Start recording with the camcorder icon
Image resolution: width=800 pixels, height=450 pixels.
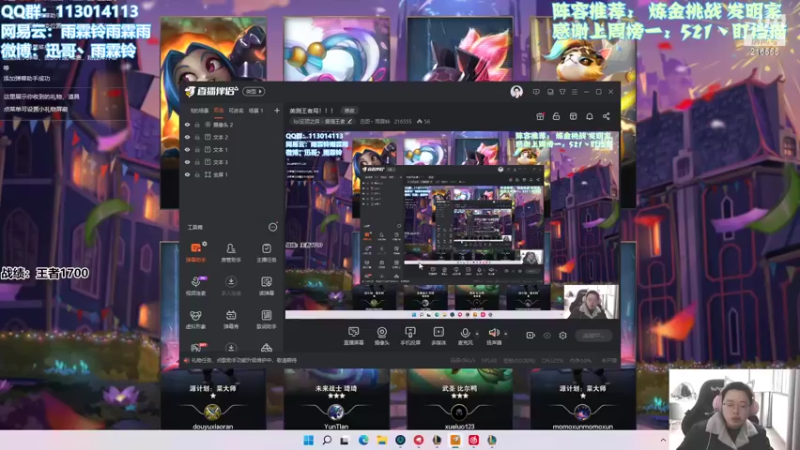coord(531,335)
